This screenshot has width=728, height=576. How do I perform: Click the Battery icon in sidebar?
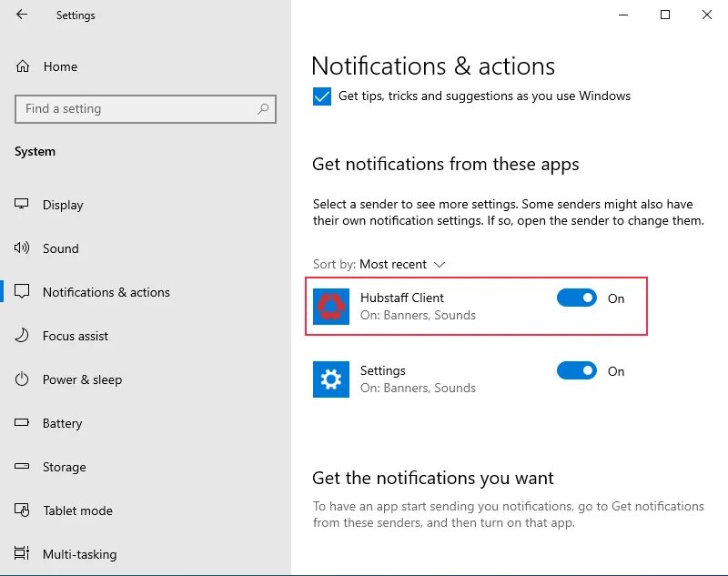(x=21, y=422)
